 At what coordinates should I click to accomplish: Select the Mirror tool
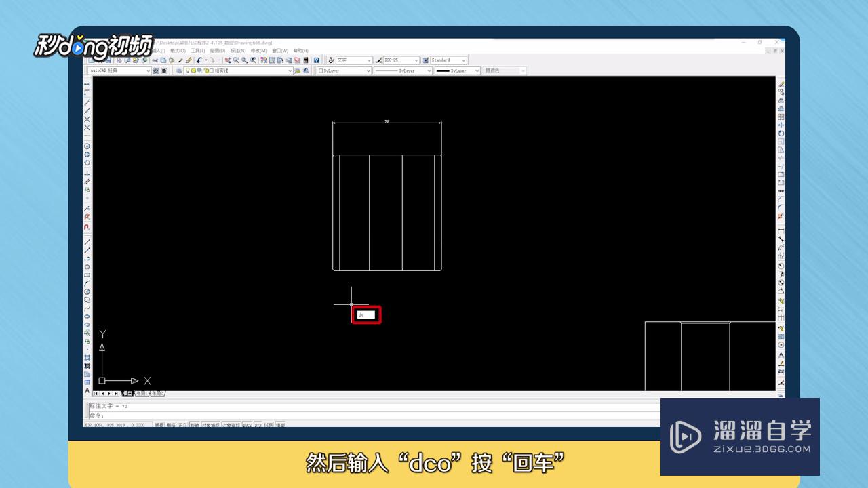[781, 100]
